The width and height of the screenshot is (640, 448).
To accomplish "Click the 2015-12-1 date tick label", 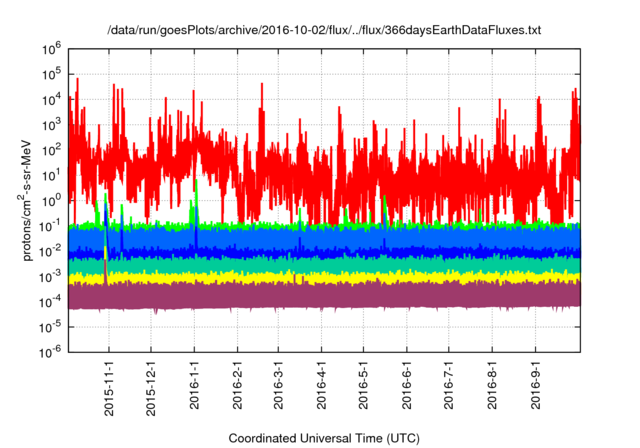I will (x=151, y=388).
